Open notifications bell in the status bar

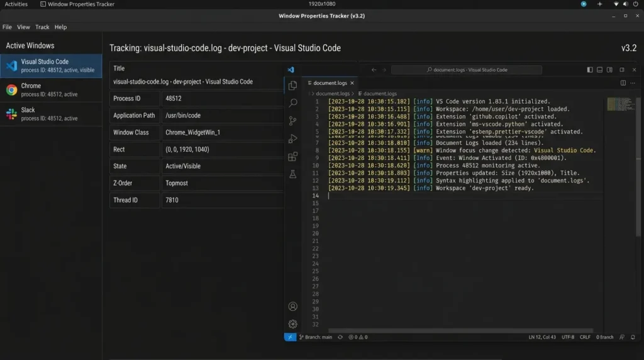coord(633,337)
